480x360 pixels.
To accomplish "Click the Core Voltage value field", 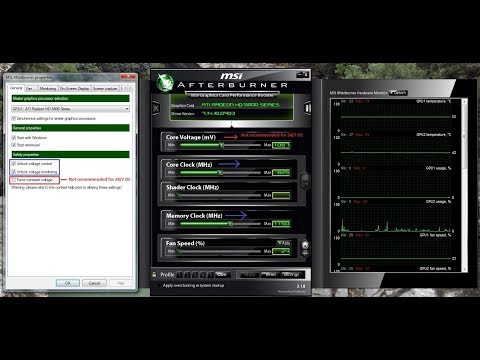I will 281,145.
